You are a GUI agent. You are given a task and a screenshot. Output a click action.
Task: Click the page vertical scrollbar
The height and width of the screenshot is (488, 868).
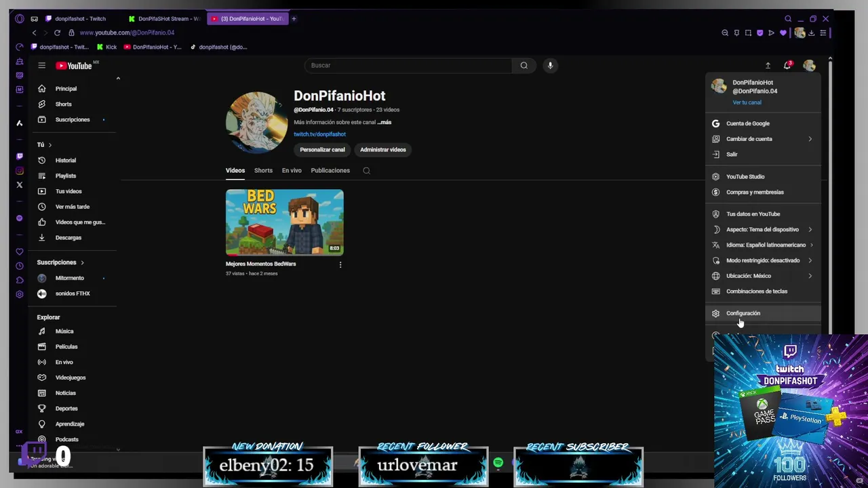[x=830, y=197]
